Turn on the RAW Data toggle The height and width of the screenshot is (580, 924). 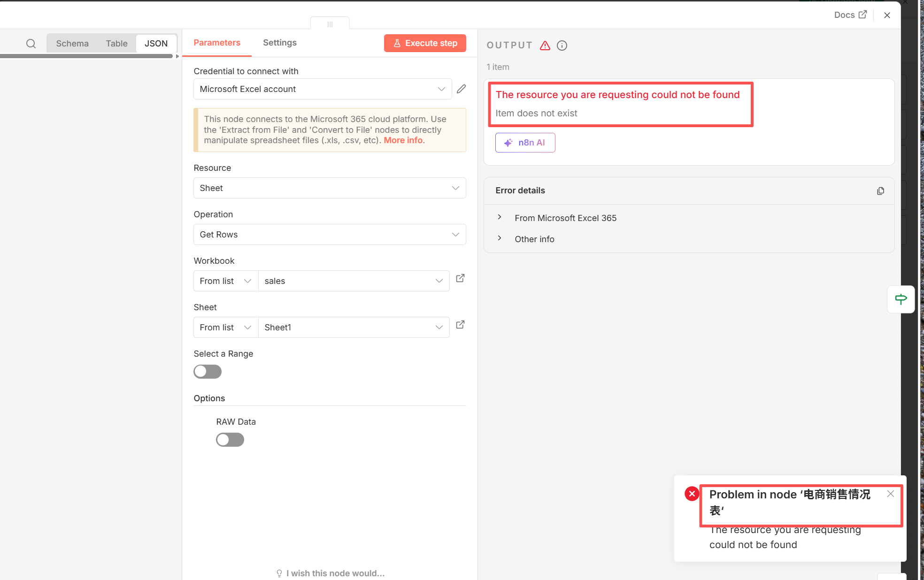coord(230,440)
